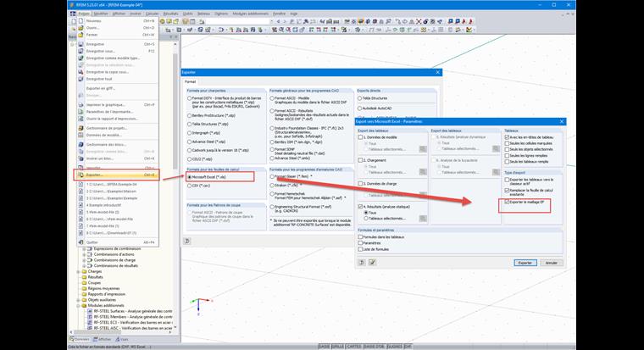Click RF-STEEL EC3 module icon in tree
The height and width of the screenshot is (350, 644).
pyautogui.click(x=90, y=323)
